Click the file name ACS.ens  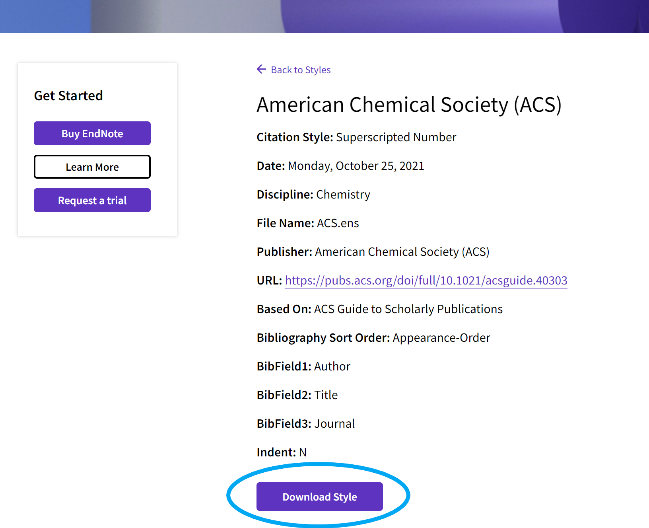tap(329, 223)
